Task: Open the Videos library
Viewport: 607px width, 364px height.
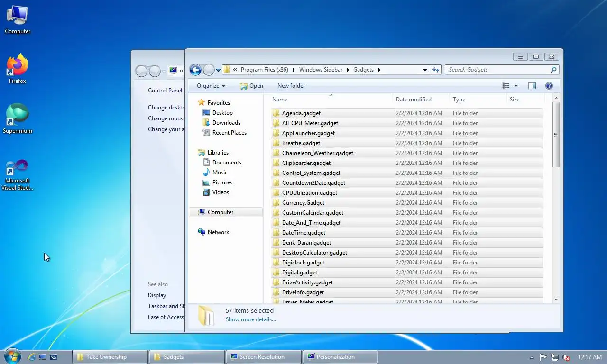Action: [221, 192]
